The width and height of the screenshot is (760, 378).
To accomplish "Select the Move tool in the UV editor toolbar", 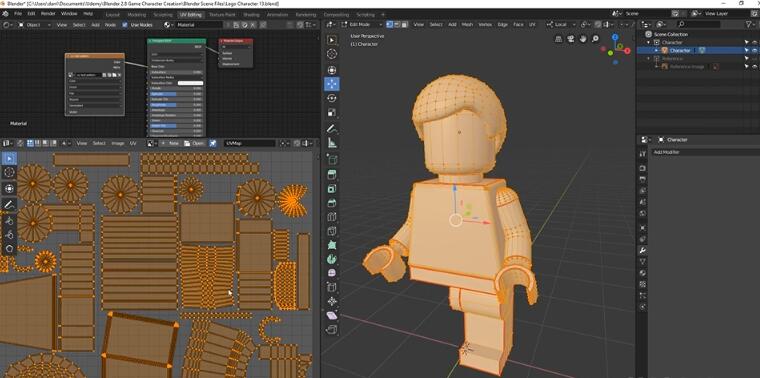I will tap(9, 189).
